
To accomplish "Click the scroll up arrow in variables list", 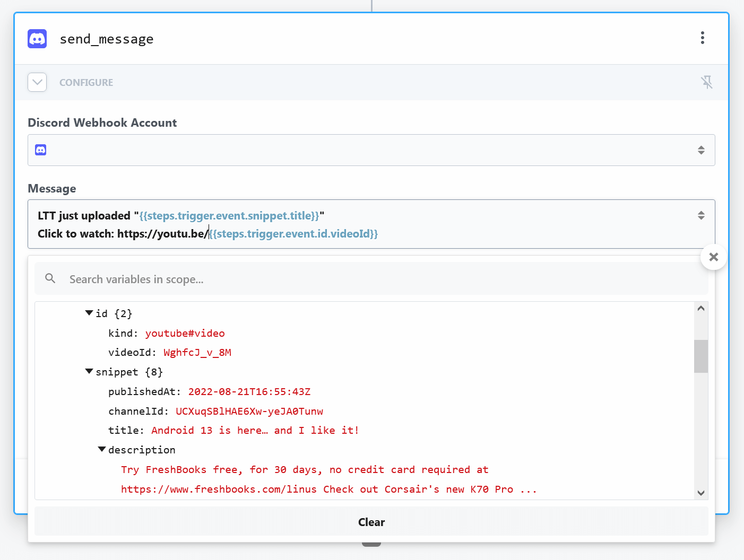I will coord(700,309).
